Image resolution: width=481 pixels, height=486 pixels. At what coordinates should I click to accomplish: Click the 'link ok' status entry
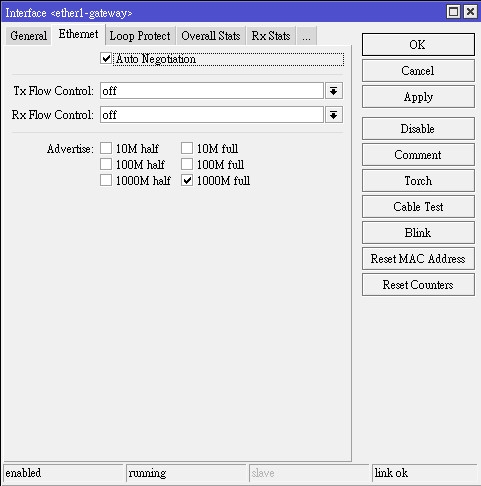click(425, 473)
